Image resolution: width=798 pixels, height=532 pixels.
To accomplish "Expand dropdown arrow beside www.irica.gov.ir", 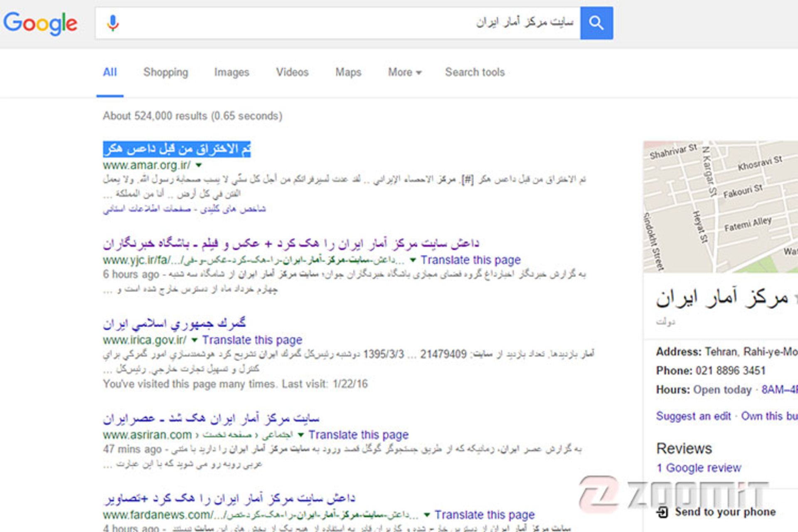I will point(194,340).
